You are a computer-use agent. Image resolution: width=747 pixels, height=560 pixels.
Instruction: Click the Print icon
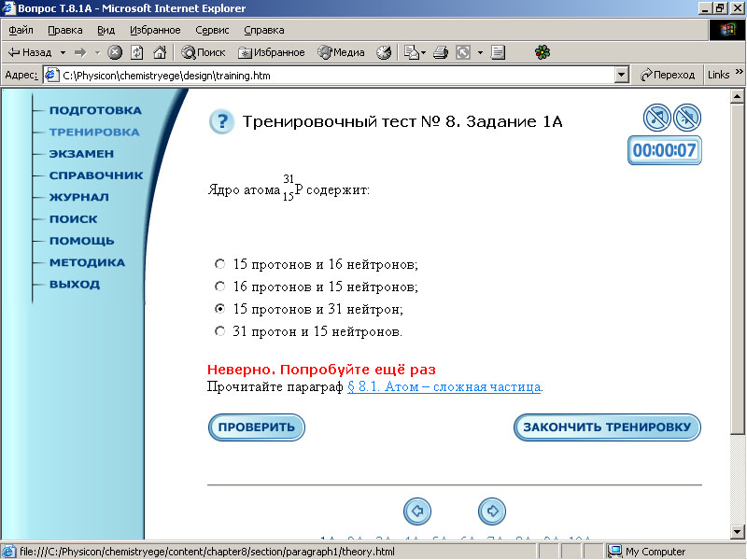(441, 52)
